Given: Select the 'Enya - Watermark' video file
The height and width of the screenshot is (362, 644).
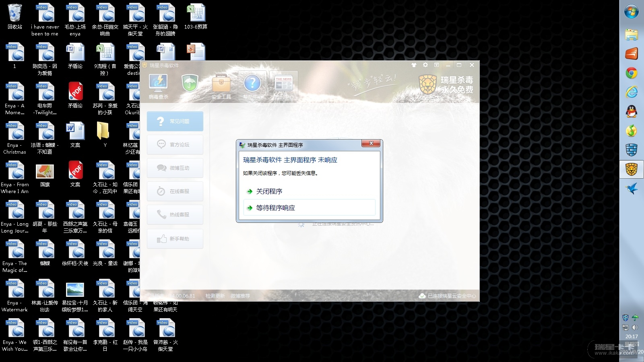Looking at the screenshot, I should [x=15, y=296].
